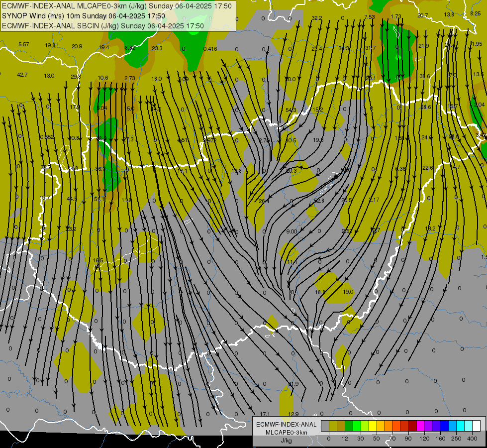
Task: Click the grid value 54.3
Action: pyautogui.click(x=291, y=111)
